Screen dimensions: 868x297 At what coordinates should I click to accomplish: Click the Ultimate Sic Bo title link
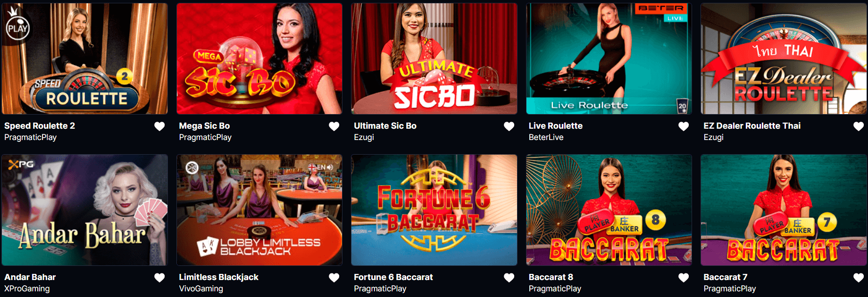[385, 126]
